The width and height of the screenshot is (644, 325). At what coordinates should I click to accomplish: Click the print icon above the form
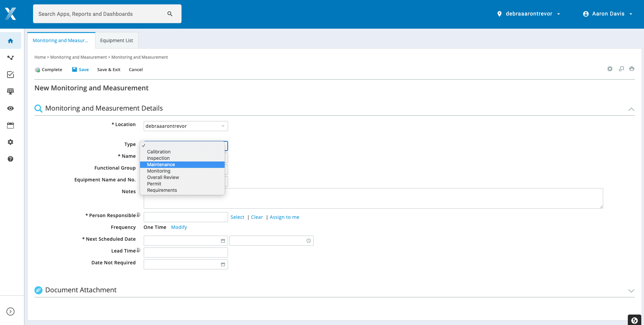(632, 69)
